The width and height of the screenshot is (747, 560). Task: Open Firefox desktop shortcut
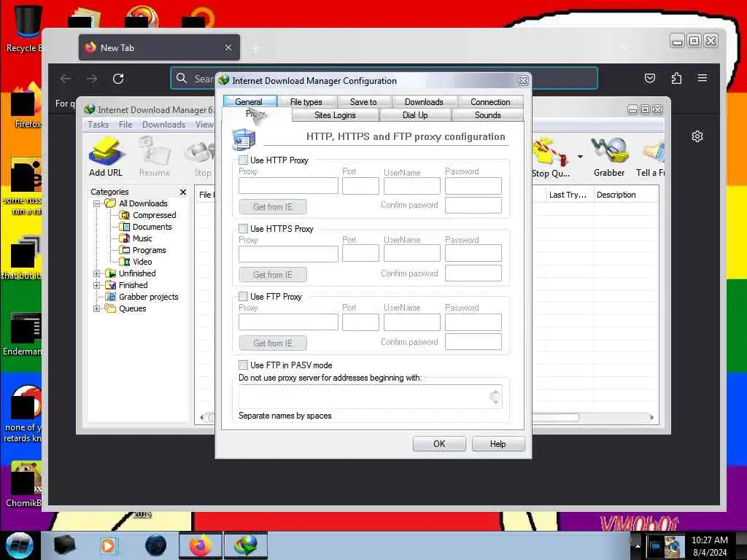(26, 106)
